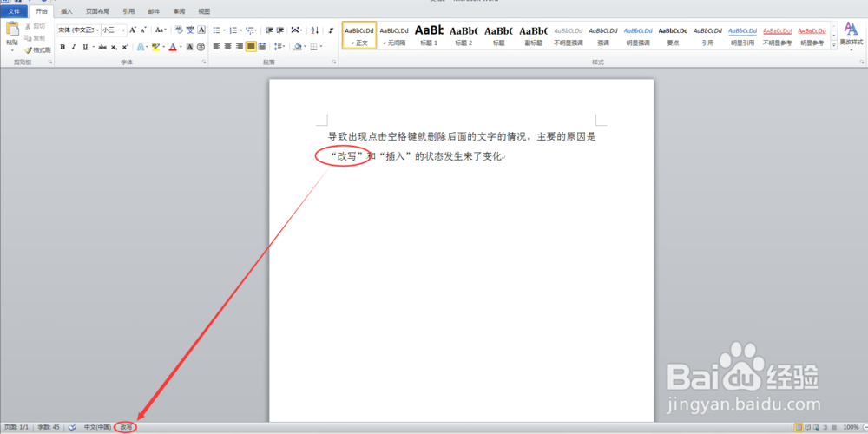Align text right
Viewport: 868px width, 434px height.
pos(240,47)
